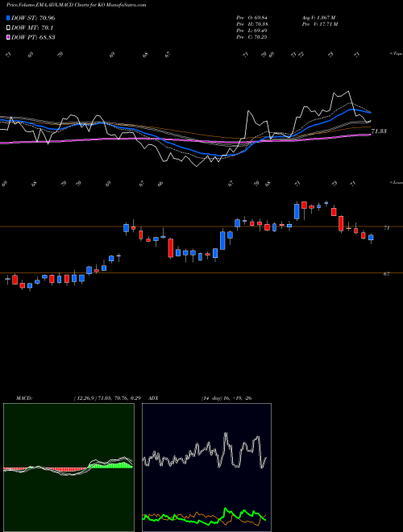Click the 'Pre L: 69.49' low value
Screen dimensions: 403x532
tap(251, 31)
